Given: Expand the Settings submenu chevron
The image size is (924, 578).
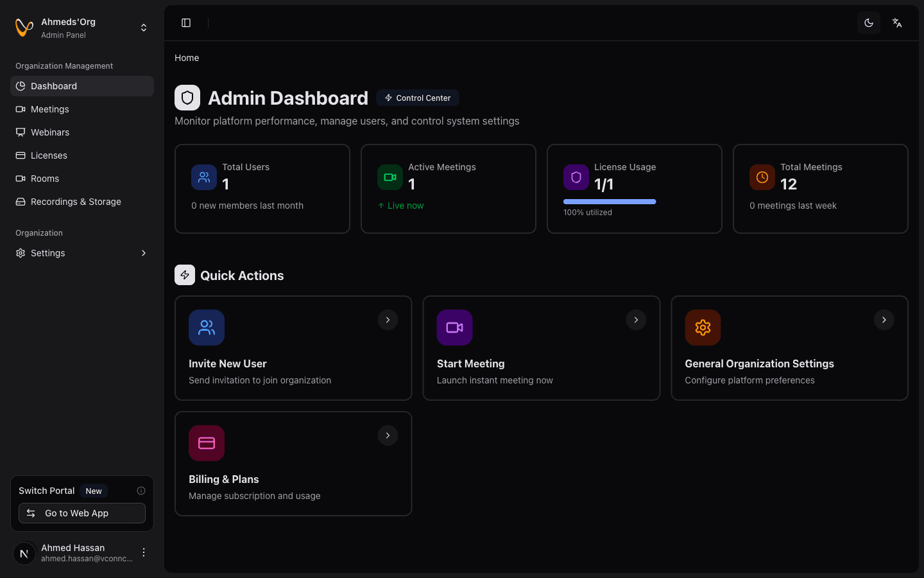Looking at the screenshot, I should [x=144, y=253].
